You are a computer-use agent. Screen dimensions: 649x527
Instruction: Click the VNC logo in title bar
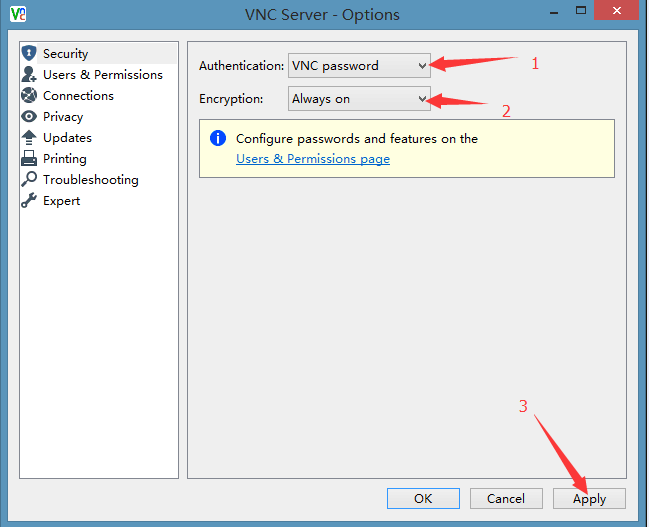tap(17, 13)
